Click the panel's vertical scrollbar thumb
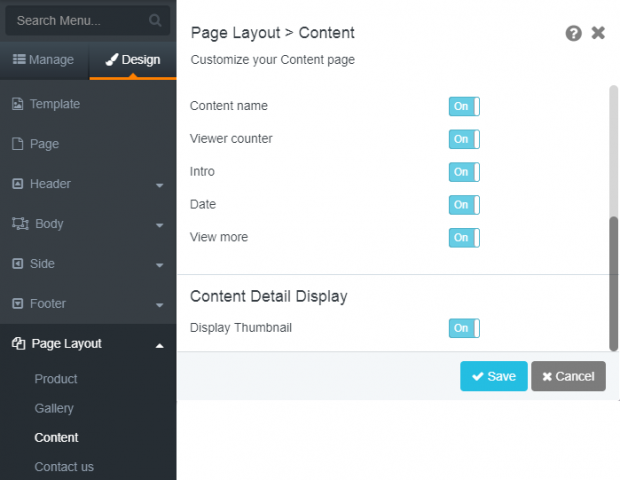This screenshot has width=620, height=480. [x=613, y=283]
